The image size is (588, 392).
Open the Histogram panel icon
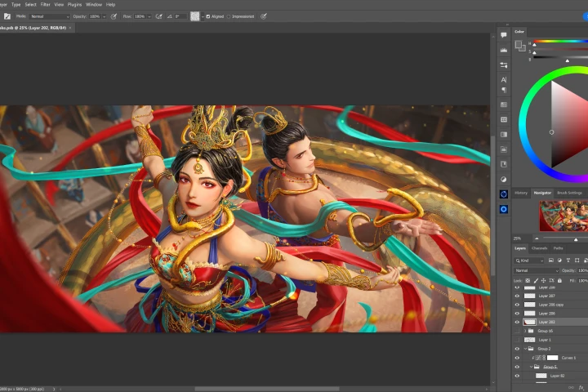[x=504, y=50]
